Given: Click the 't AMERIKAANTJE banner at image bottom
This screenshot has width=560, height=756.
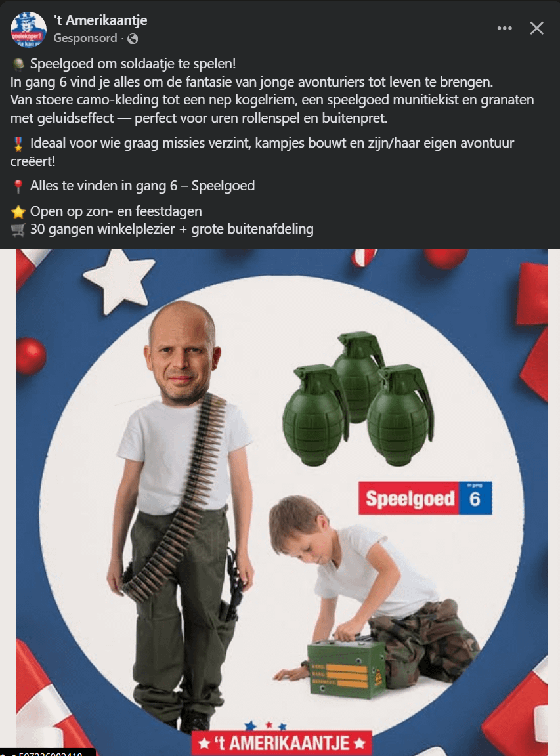Looking at the screenshot, I should (x=282, y=743).
